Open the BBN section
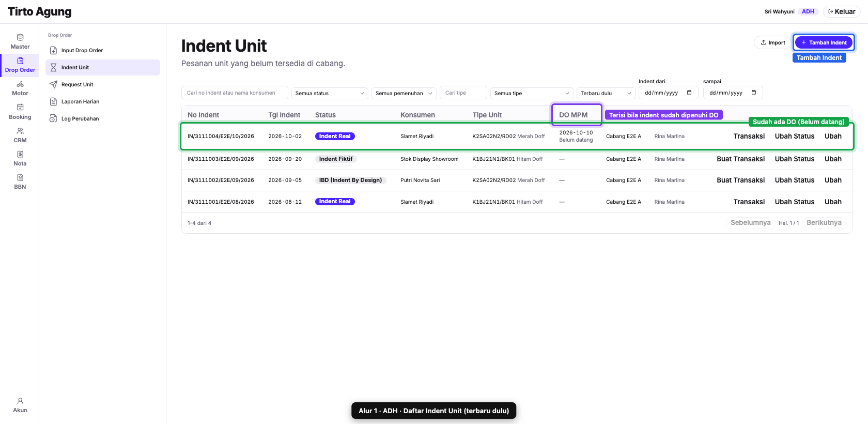 (x=20, y=182)
